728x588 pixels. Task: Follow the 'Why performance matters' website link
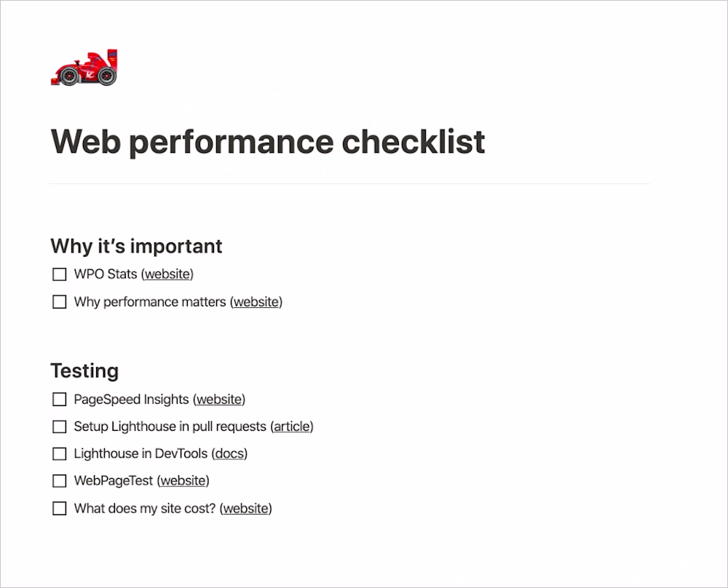256,302
